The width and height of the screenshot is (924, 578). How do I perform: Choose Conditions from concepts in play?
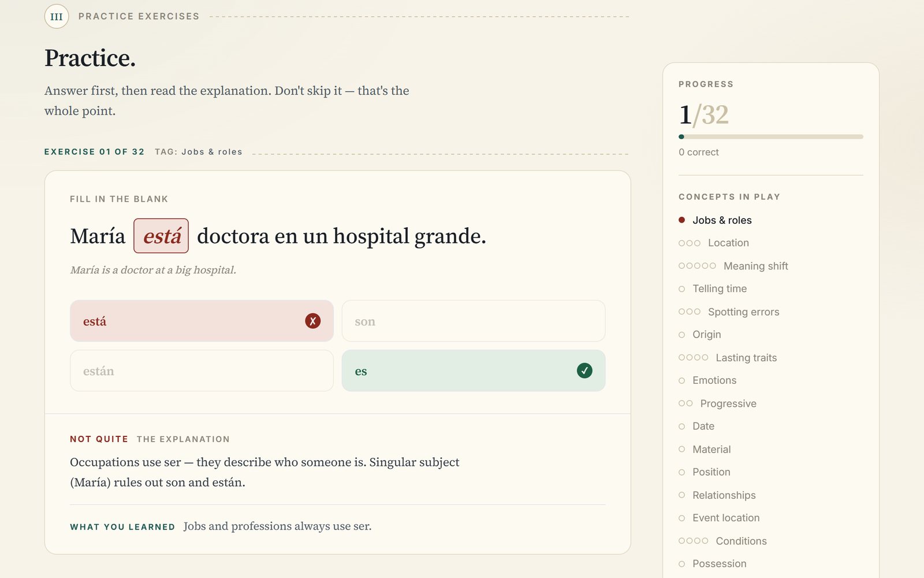coord(722,541)
